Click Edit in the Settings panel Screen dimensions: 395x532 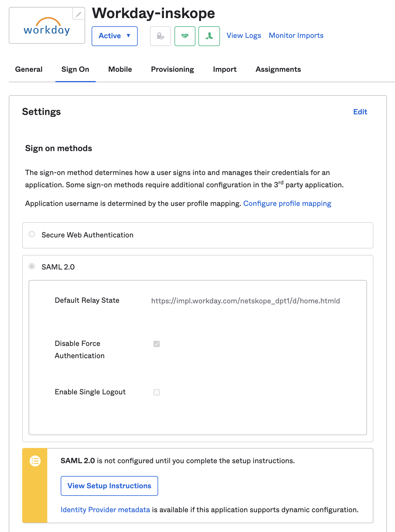[360, 112]
